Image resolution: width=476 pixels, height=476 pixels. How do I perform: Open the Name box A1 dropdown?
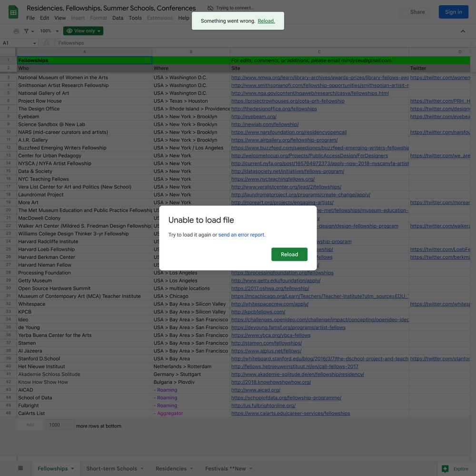click(x=35, y=43)
